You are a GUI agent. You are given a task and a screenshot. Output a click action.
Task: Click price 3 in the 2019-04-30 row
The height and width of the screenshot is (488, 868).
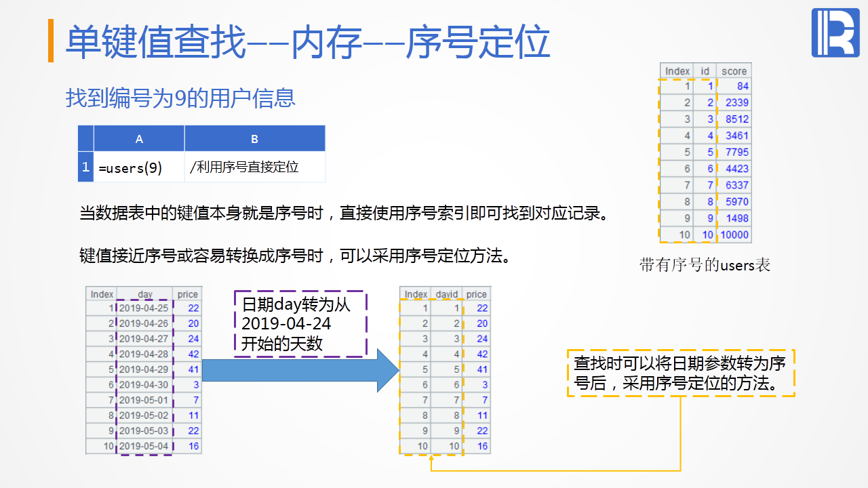pos(188,385)
